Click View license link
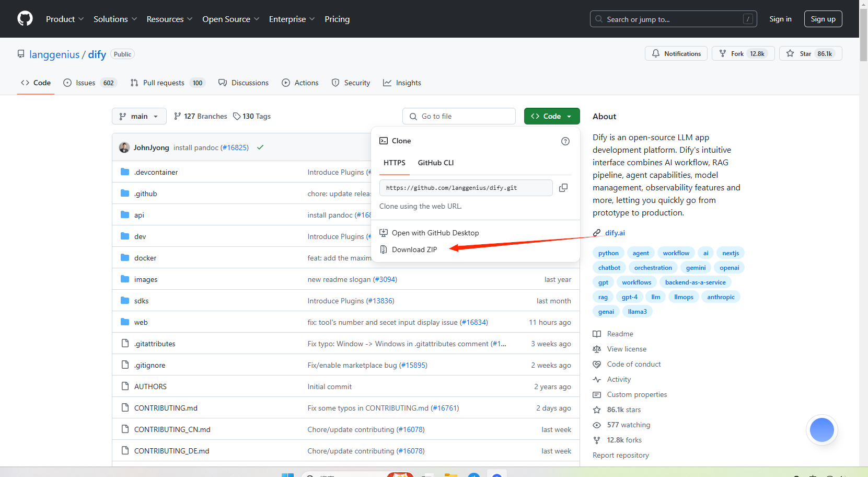The image size is (868, 477). 627,349
